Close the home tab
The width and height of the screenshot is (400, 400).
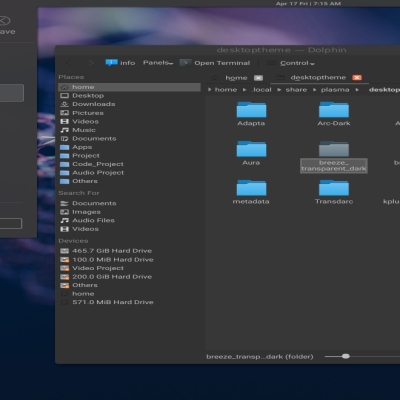[x=258, y=78]
